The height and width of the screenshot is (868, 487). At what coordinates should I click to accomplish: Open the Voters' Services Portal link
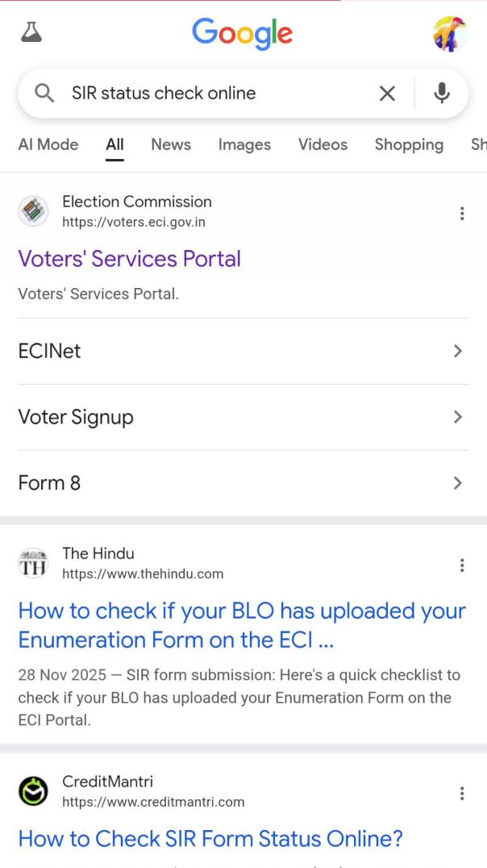[129, 259]
